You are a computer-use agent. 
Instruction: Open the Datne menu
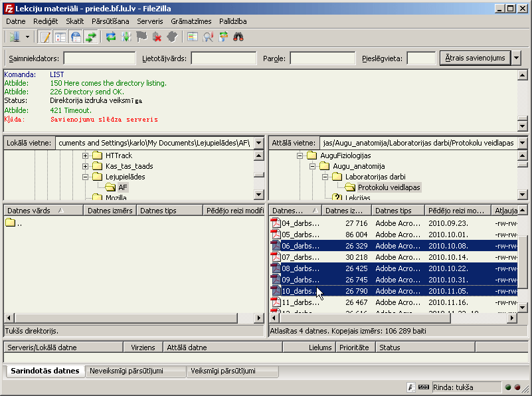[15, 21]
